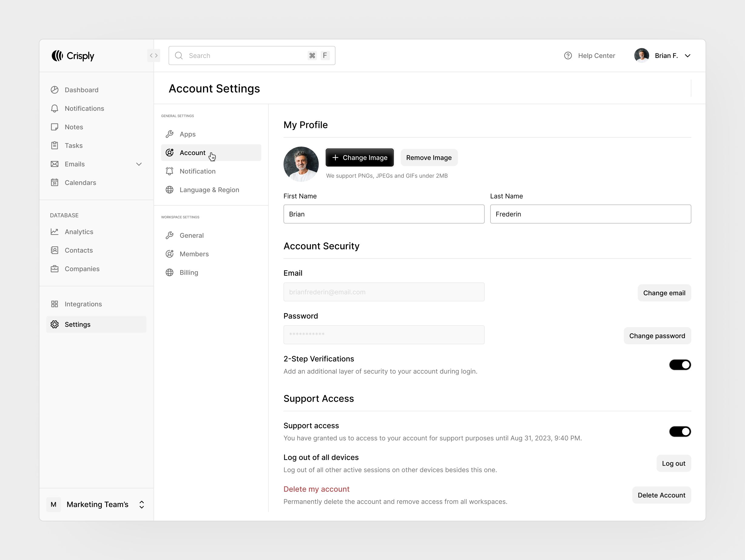The image size is (745, 560).
Task: Collapse sidebar with the arrows icon
Action: click(153, 56)
